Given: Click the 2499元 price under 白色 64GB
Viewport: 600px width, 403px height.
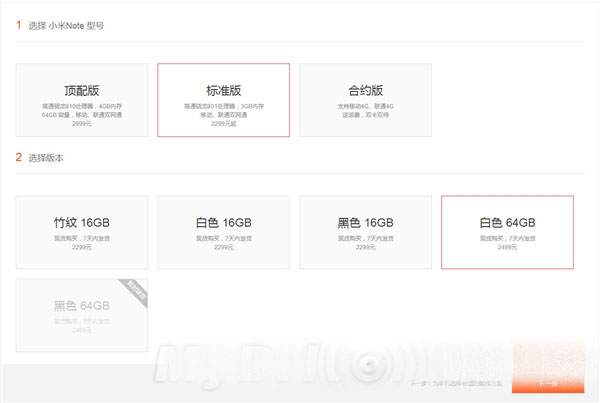Looking at the screenshot, I should tap(507, 247).
